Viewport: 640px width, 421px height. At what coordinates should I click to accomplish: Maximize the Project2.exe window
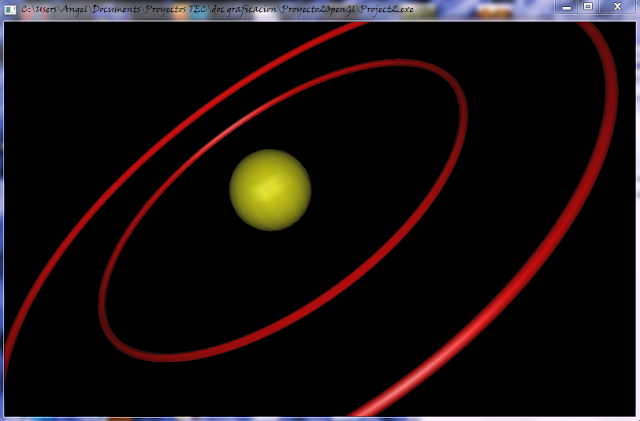click(588, 7)
